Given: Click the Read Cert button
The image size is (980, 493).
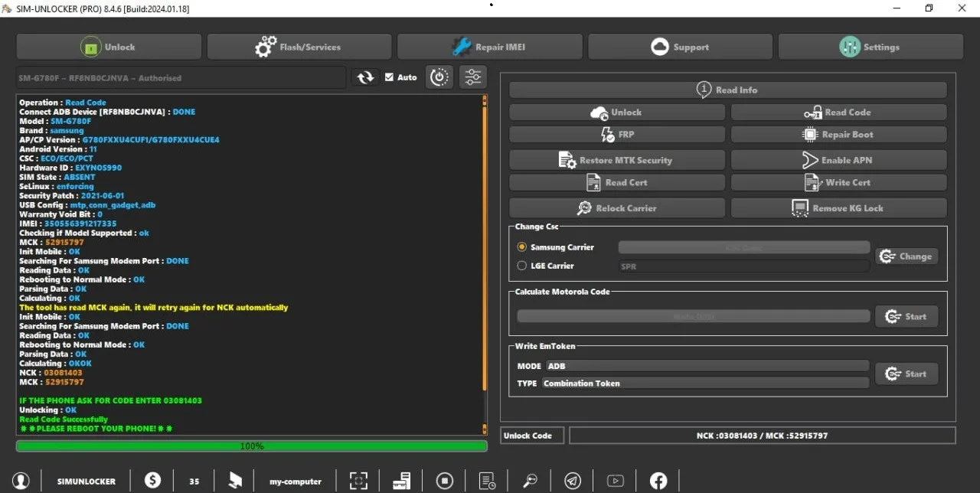Looking at the screenshot, I should click(x=616, y=183).
